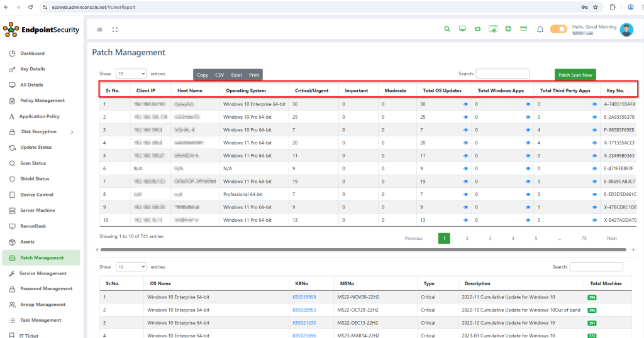
Task: View Total OS Updates details for row 1
Action: (x=466, y=104)
